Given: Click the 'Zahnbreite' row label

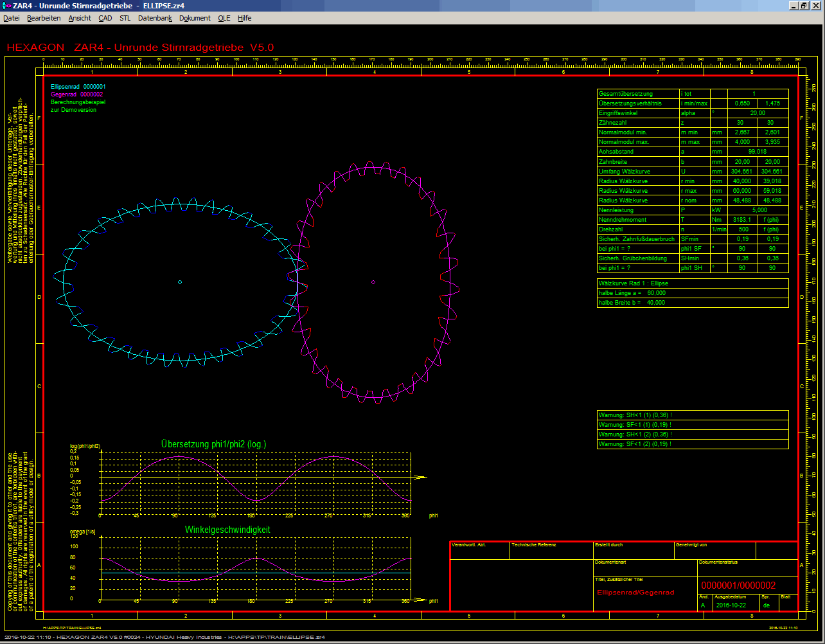Looking at the screenshot, I should click(614, 162).
